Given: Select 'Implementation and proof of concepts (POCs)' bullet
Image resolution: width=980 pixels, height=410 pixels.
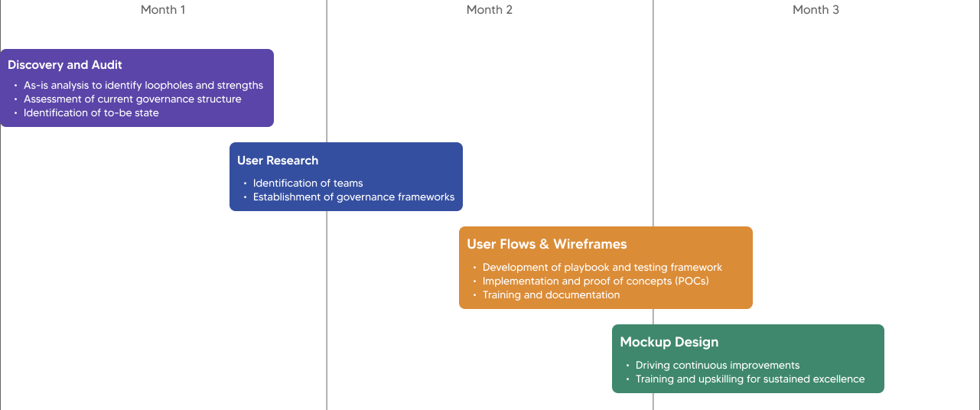Looking at the screenshot, I should 596,281.
